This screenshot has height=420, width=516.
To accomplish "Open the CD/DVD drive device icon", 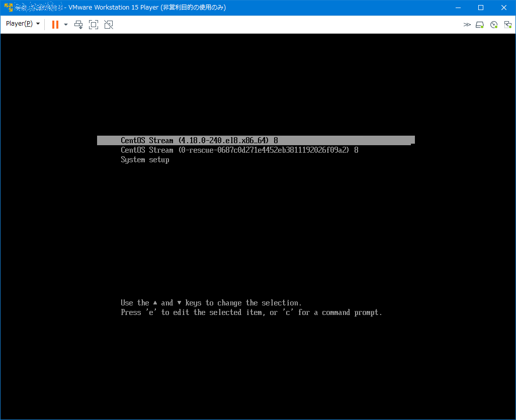I will pos(494,25).
